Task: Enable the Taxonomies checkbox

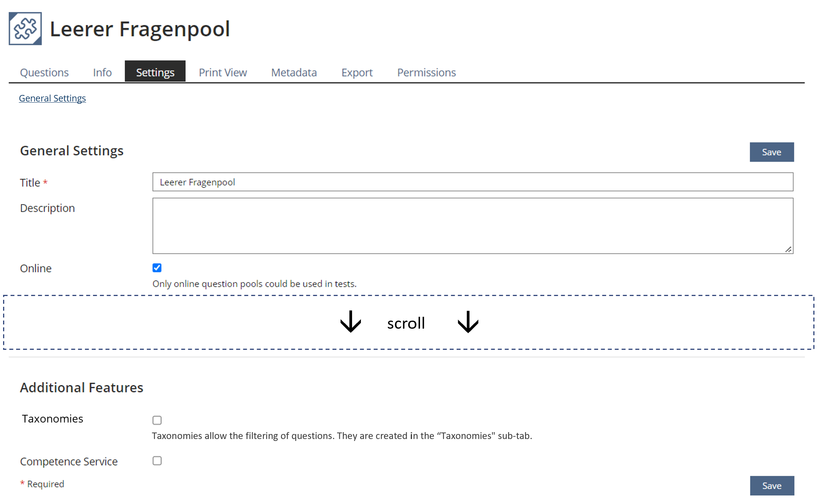Action: coord(157,420)
